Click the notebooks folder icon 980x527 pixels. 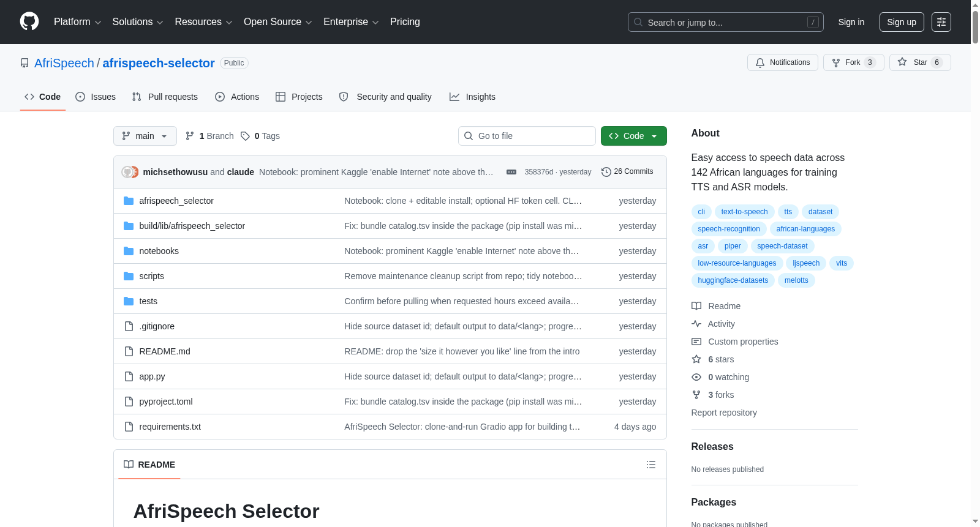pyautogui.click(x=129, y=251)
